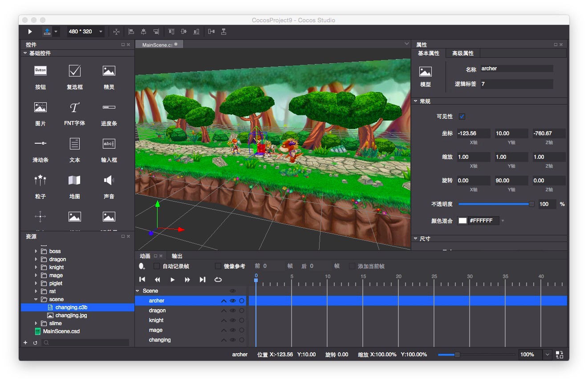Enable 自动记录帧 checkbox
This screenshot has height=383, width=588.
(157, 266)
